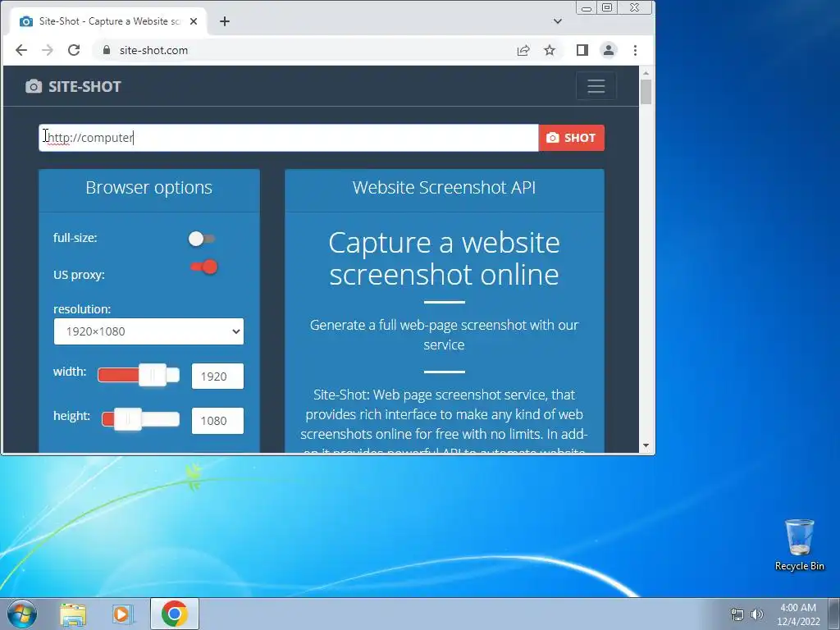Click the SHOT capture button
Screen dimensions: 840x630
[571, 138]
